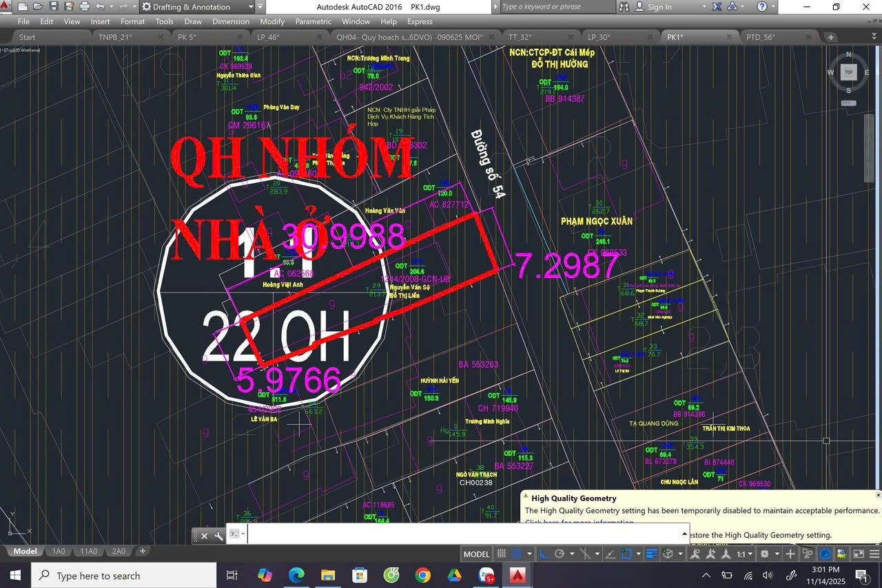Click the Save icon in Quick Access toolbar
The image size is (882, 588).
[54, 6]
